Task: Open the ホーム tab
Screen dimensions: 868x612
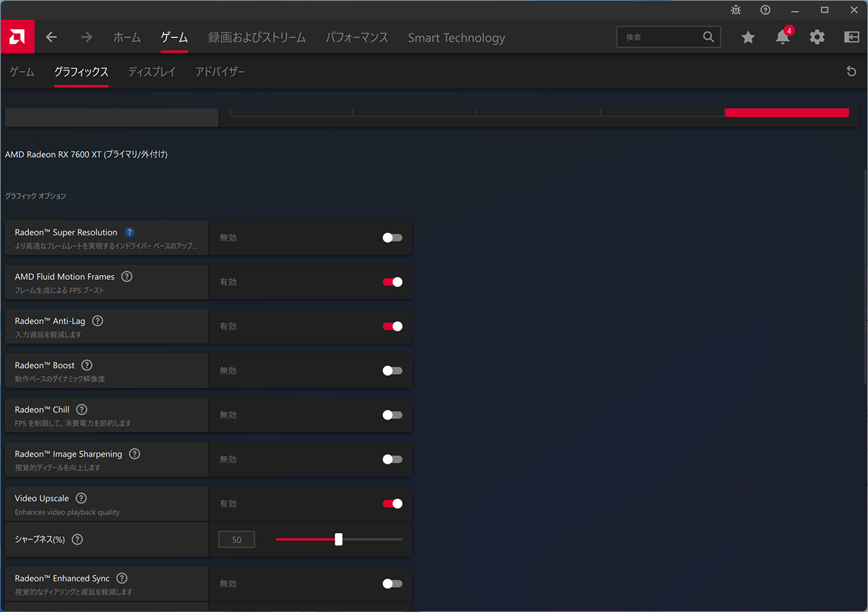Action: point(127,37)
